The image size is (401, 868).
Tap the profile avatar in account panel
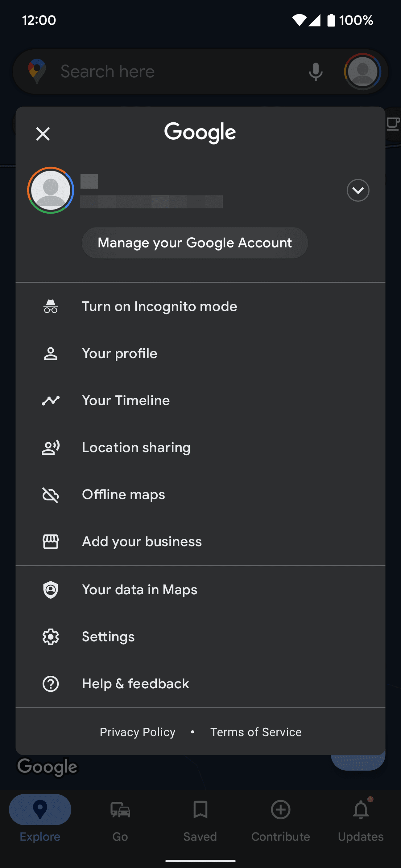coord(51,190)
